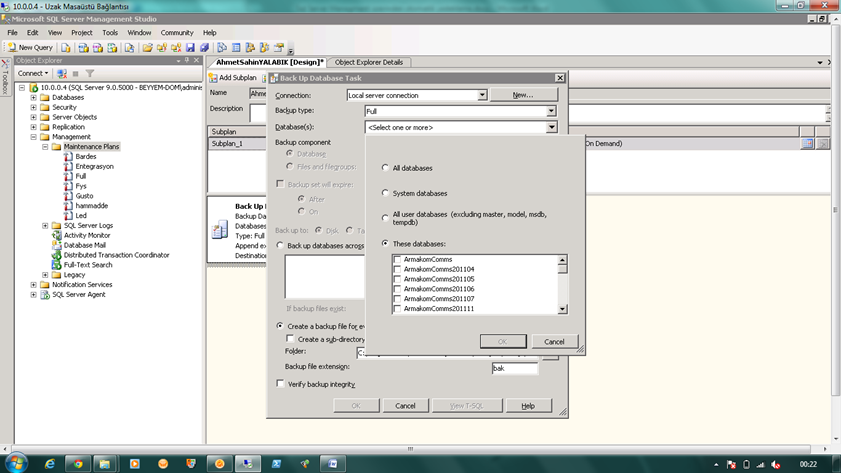Click the Windows Start button
Screen dimensions: 841x473
coord(17,463)
